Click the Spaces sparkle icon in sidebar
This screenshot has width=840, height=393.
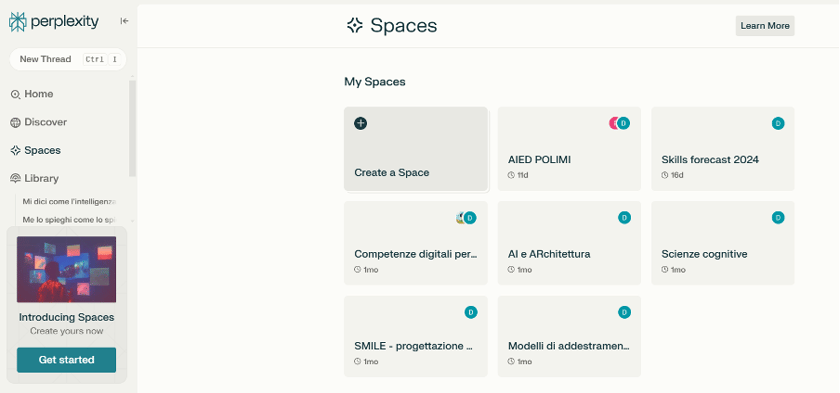point(16,150)
